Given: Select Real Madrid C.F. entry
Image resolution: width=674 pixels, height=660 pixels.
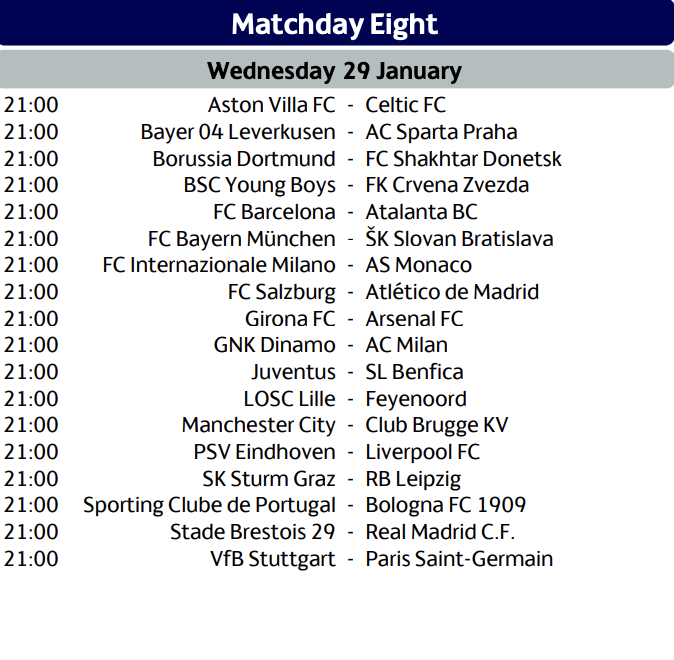Looking at the screenshot, I should point(440,532).
